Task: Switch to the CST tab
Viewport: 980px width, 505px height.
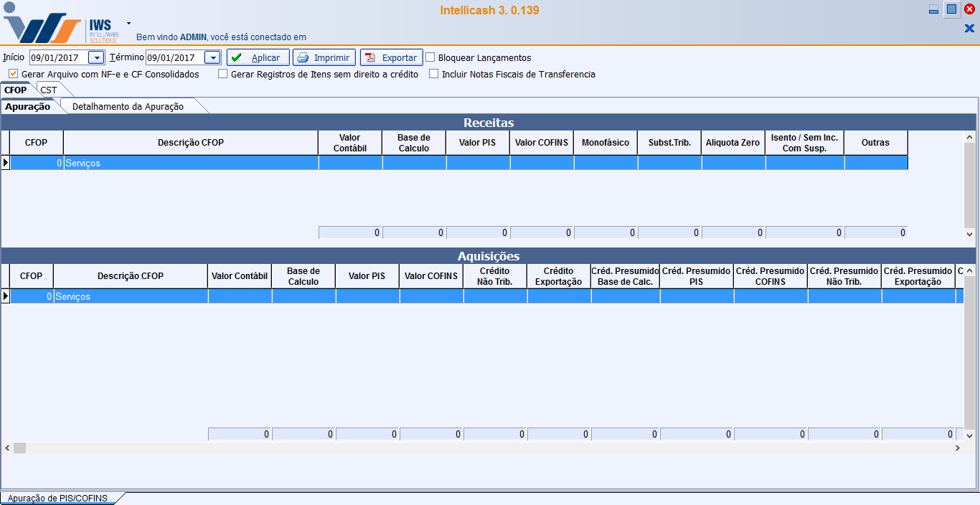Action: 49,90
